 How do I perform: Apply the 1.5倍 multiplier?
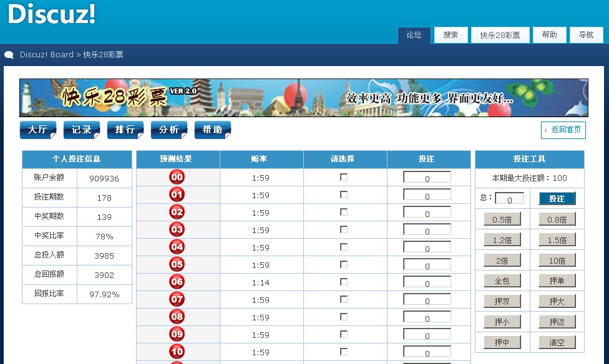tap(557, 240)
